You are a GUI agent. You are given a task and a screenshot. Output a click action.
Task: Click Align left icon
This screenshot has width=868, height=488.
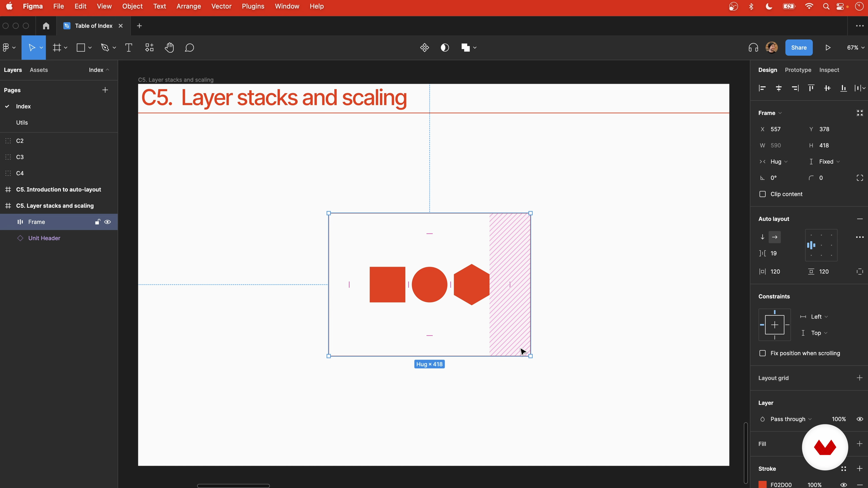click(x=762, y=88)
